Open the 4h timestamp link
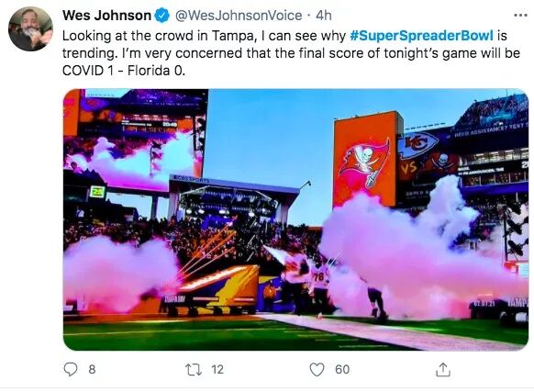 click(x=323, y=16)
